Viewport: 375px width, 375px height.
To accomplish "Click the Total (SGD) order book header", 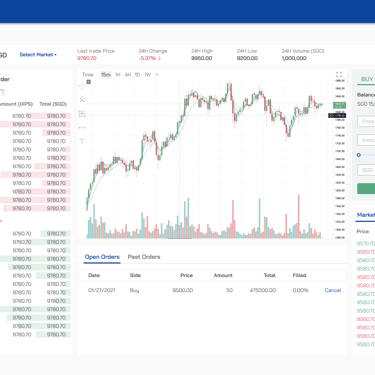I will (x=53, y=104).
